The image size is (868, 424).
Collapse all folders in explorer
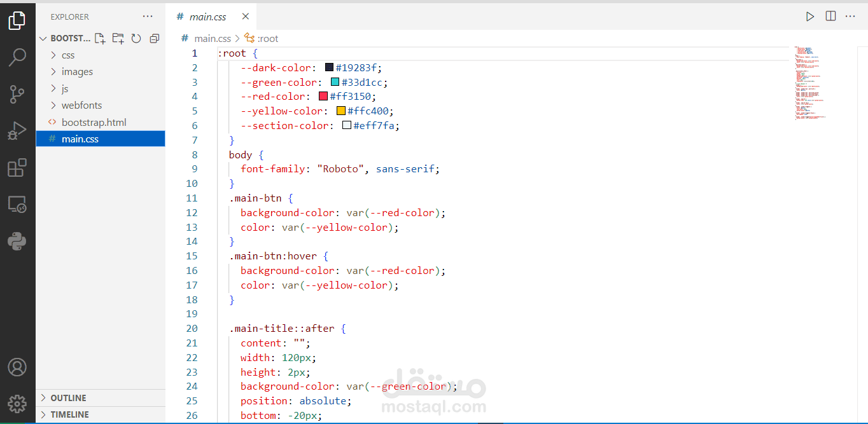click(154, 39)
